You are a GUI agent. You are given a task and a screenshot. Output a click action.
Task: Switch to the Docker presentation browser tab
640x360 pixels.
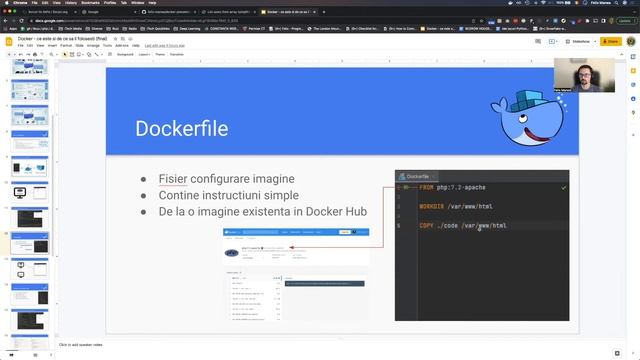pos(288,12)
